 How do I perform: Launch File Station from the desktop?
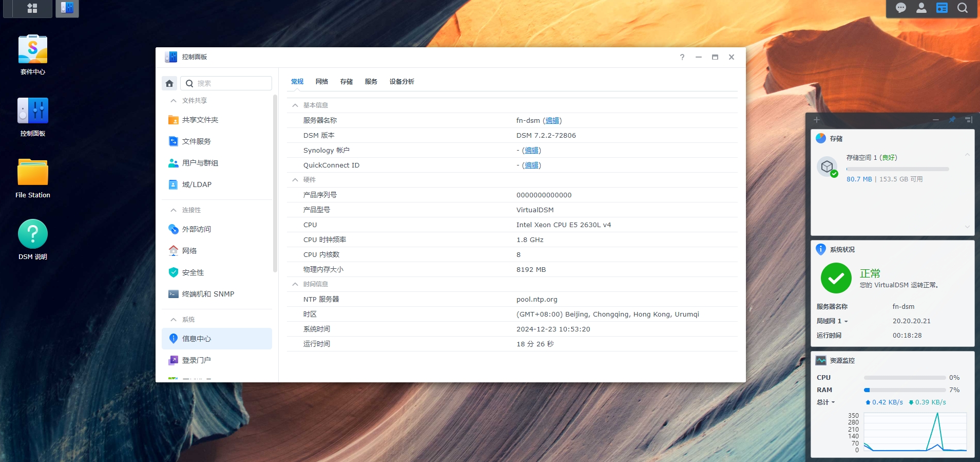point(33,178)
